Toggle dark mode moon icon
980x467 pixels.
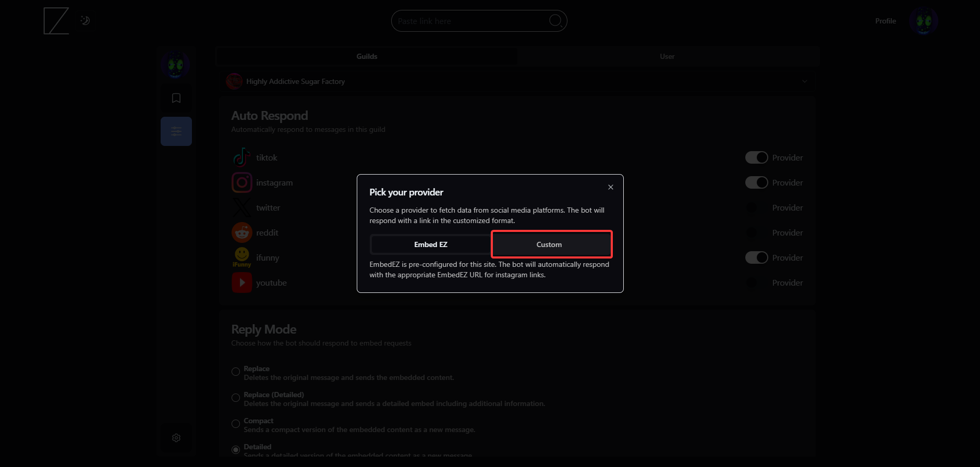point(85,21)
